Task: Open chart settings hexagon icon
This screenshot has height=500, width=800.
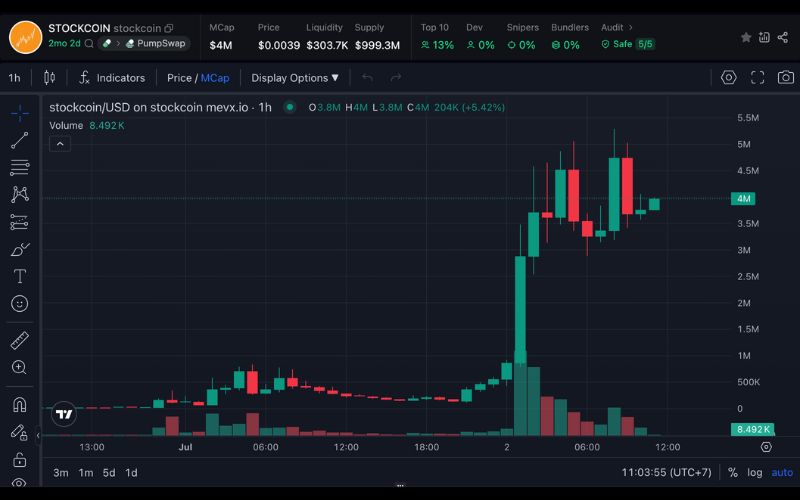Action: click(x=729, y=78)
